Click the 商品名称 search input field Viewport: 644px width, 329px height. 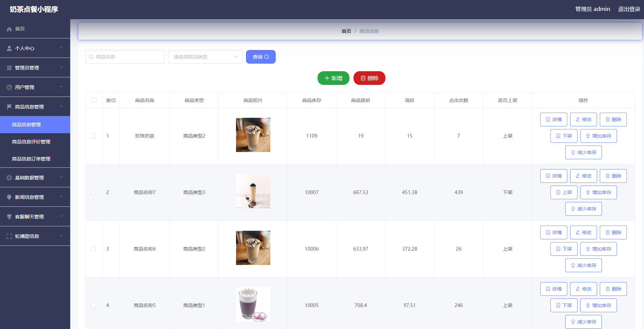pos(125,57)
